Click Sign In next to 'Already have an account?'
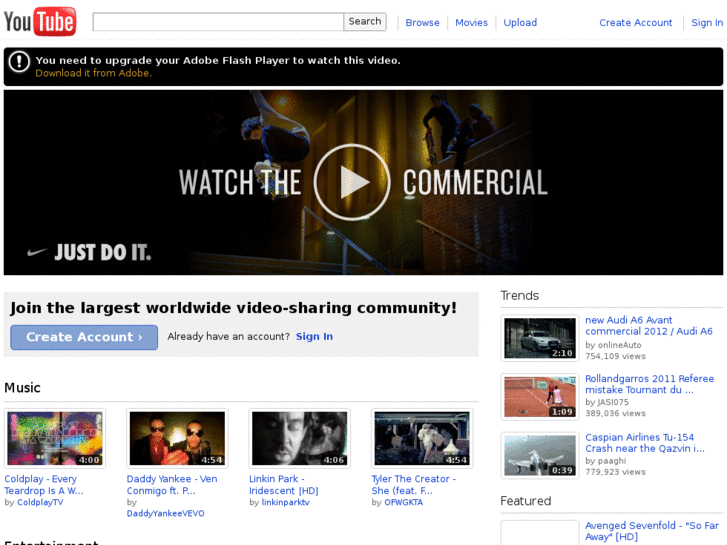Viewport: 727px width, 545px height. (314, 337)
